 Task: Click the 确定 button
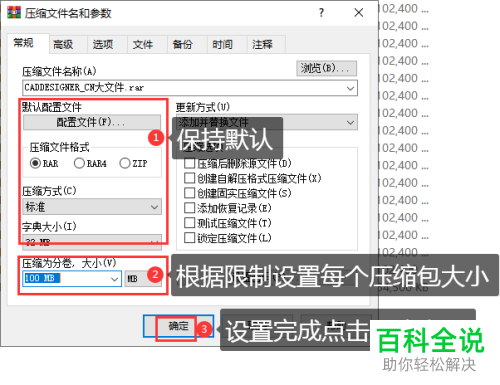pyautogui.click(x=179, y=326)
